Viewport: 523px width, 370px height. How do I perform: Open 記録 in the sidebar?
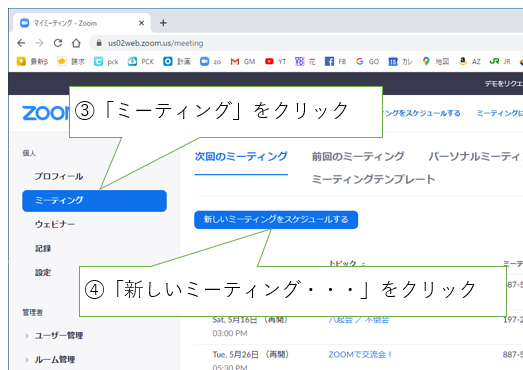tap(43, 249)
